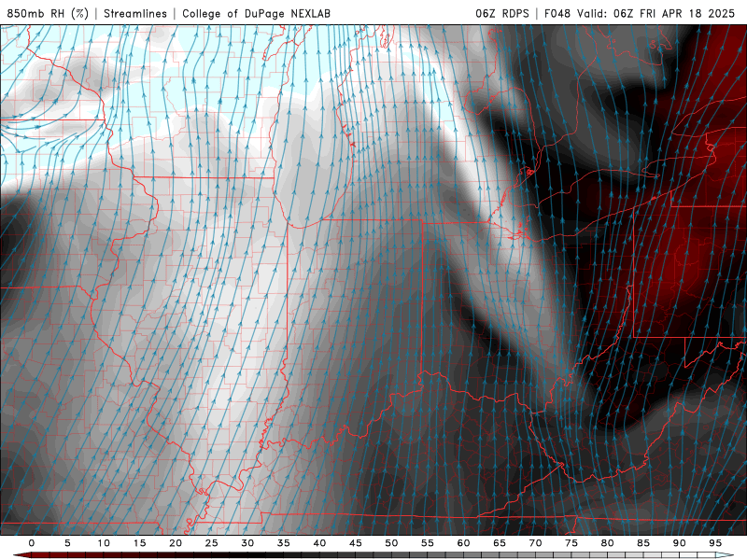Click the '10' value on color scale
Viewport: 747px width, 560px height.
point(104,543)
